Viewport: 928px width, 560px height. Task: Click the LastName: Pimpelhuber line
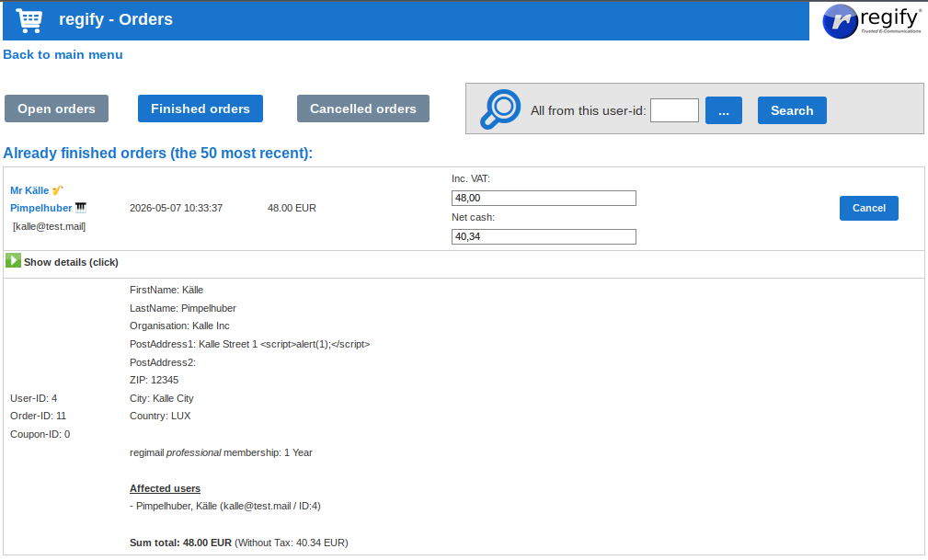click(x=183, y=308)
